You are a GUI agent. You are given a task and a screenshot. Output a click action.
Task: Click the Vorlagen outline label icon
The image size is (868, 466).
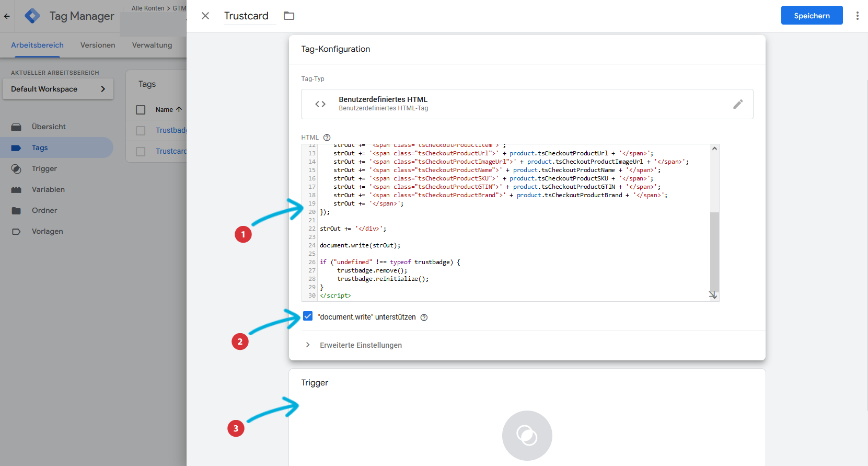point(16,232)
